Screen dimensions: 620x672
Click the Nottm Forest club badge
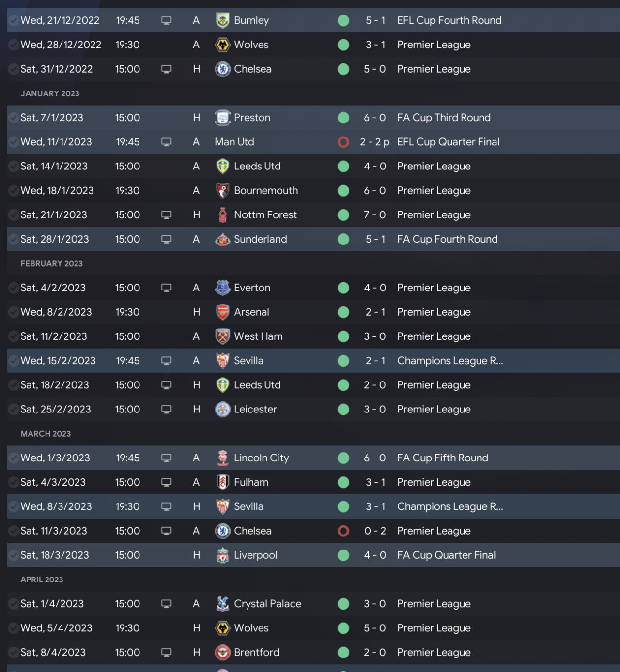(222, 215)
